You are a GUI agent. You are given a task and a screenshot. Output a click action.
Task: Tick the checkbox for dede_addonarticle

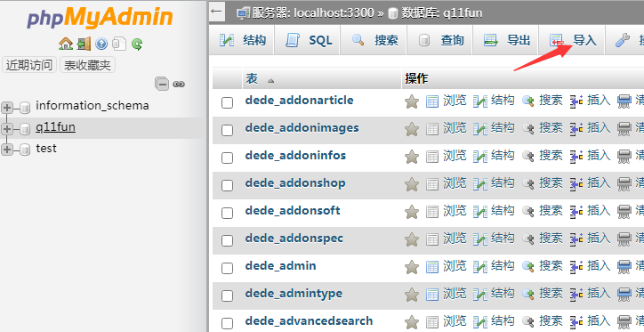227,102
